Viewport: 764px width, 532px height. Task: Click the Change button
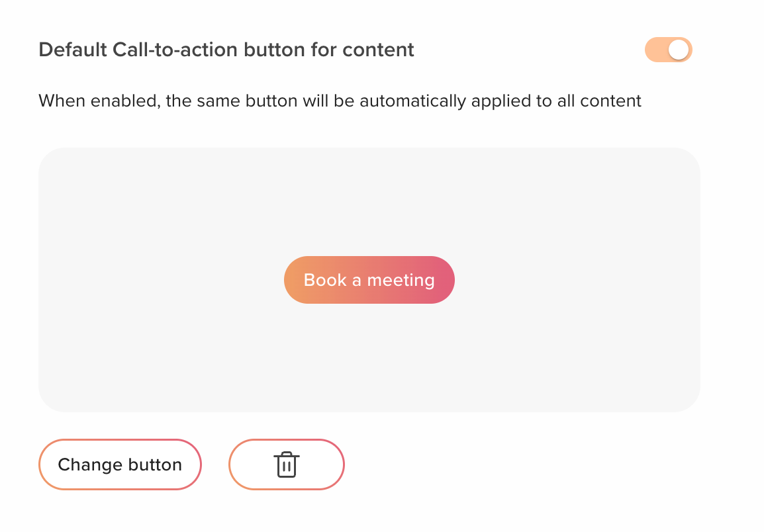coord(120,465)
